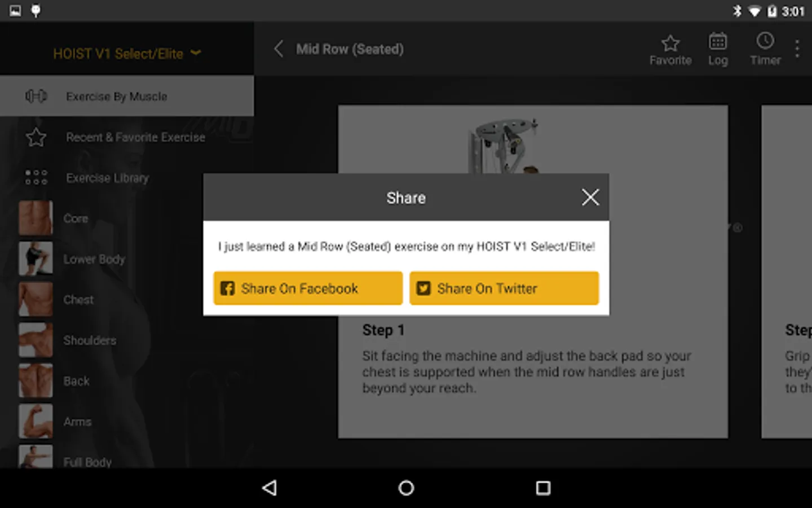
Task: Click the Shoulders label
Action: click(x=90, y=340)
